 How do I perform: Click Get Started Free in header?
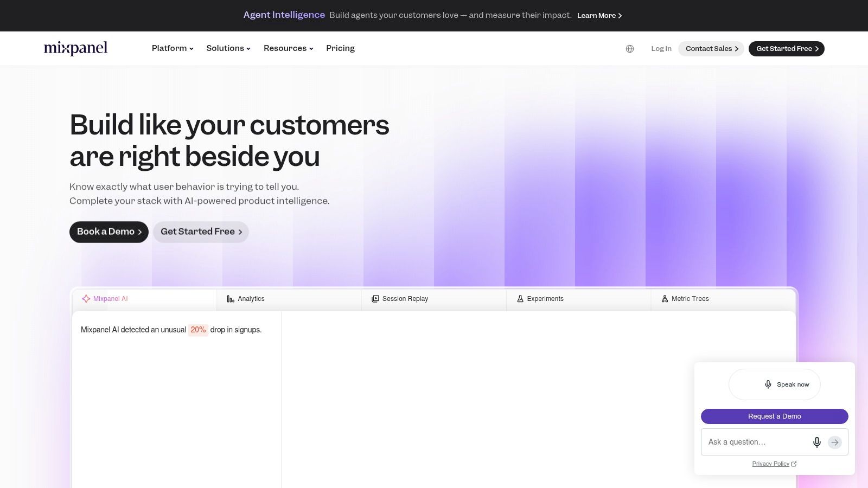(787, 49)
